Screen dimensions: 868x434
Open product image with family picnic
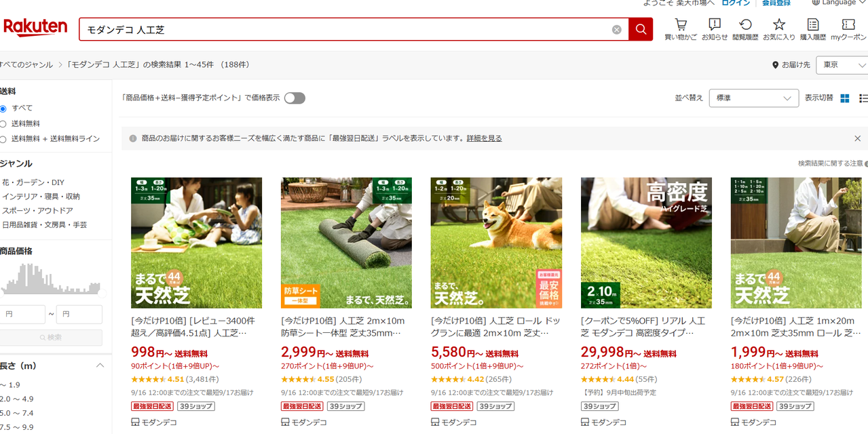point(196,243)
